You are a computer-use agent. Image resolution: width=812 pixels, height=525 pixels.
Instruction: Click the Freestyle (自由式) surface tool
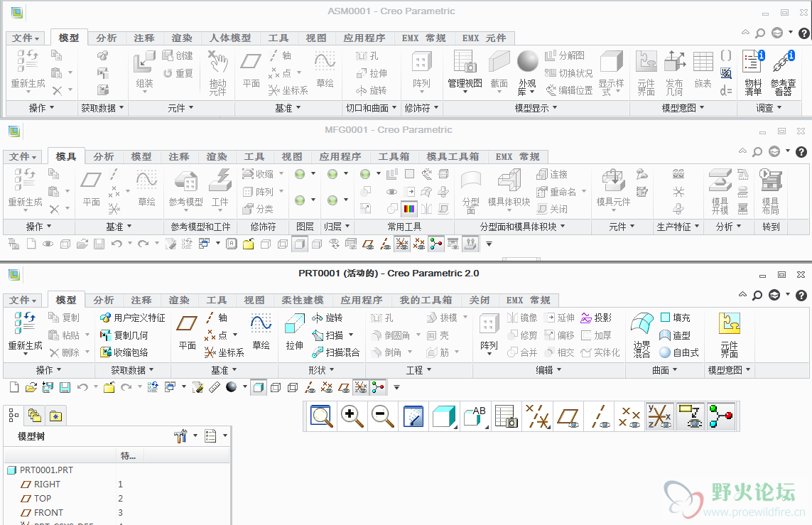click(x=679, y=352)
